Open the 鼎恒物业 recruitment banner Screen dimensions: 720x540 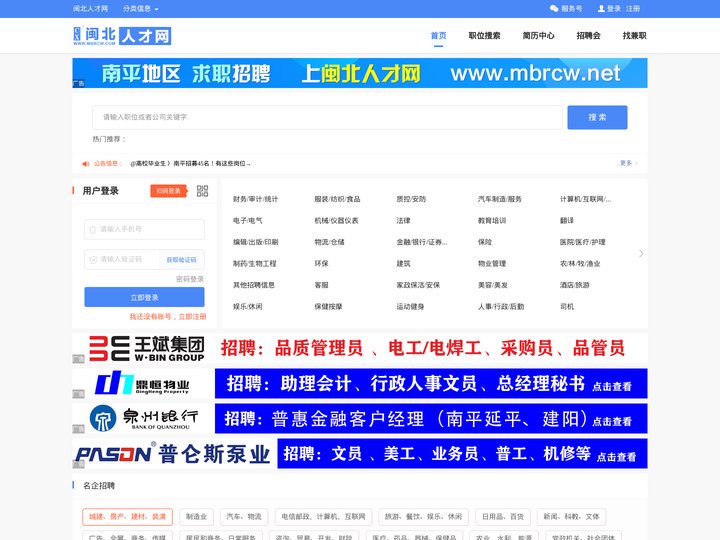coord(360,383)
